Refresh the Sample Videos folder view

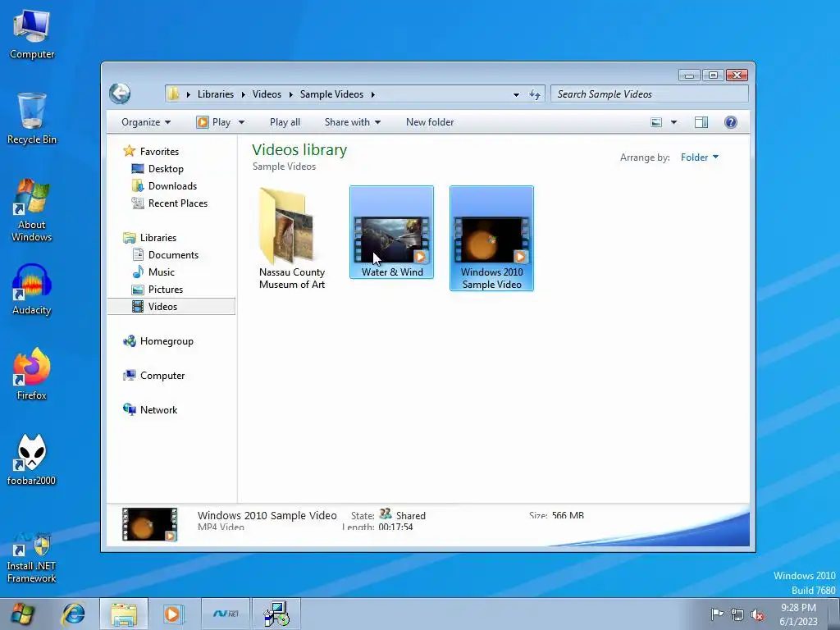(534, 94)
